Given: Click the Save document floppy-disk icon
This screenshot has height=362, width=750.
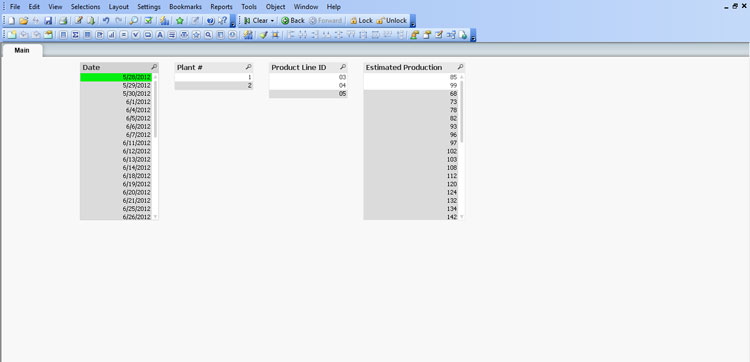Looking at the screenshot, I should click(48, 21).
